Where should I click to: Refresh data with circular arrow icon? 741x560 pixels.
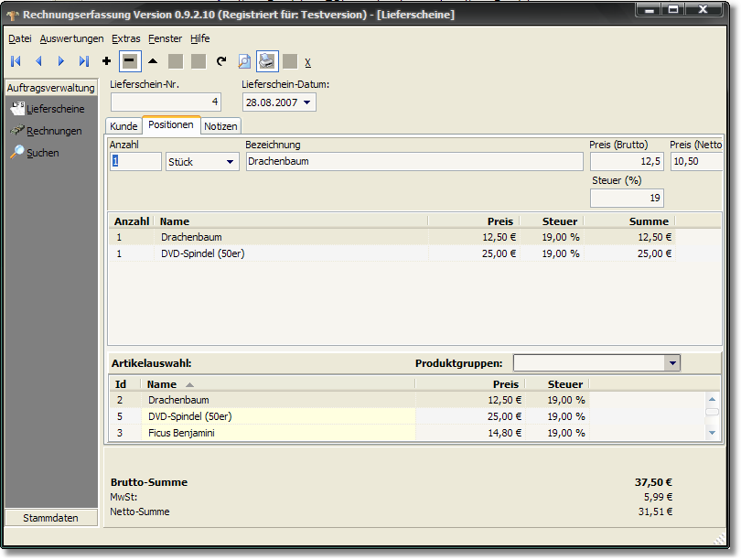[221, 61]
